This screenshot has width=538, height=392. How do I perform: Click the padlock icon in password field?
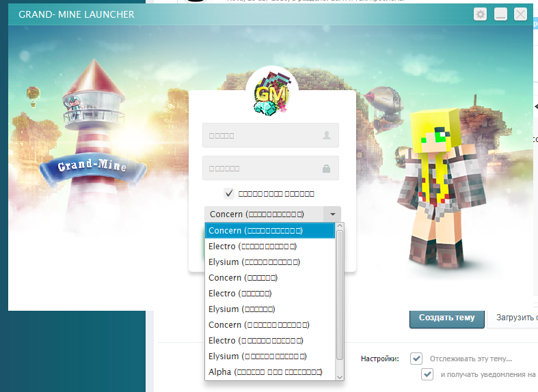[326, 168]
